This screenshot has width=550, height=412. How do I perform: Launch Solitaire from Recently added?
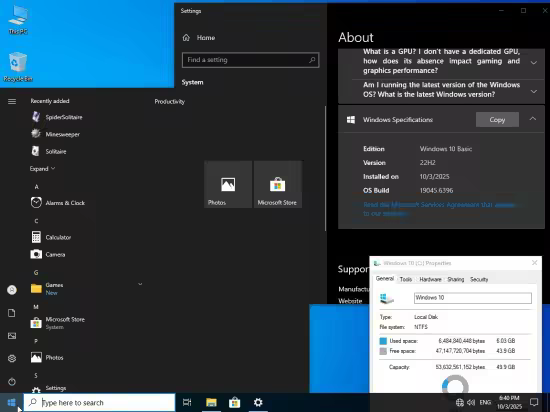pyautogui.click(x=49, y=151)
